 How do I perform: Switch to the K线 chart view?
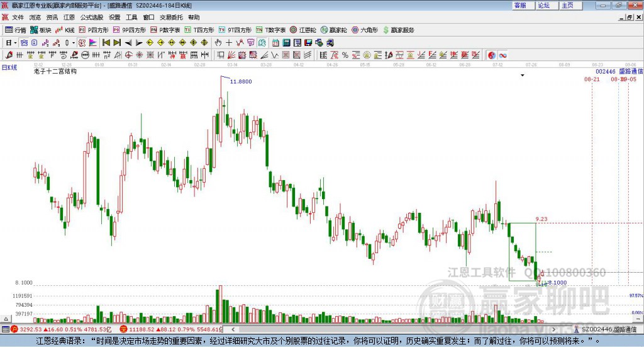point(65,30)
